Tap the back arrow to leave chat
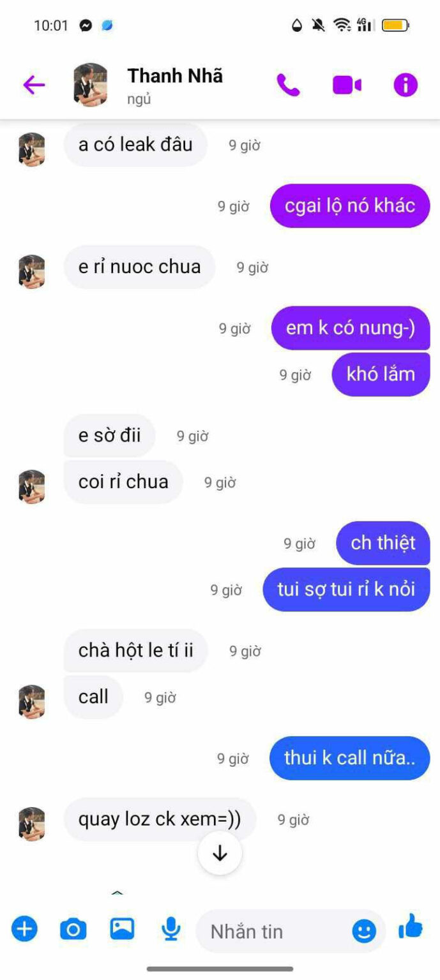The height and width of the screenshot is (980, 440). pos(34,85)
